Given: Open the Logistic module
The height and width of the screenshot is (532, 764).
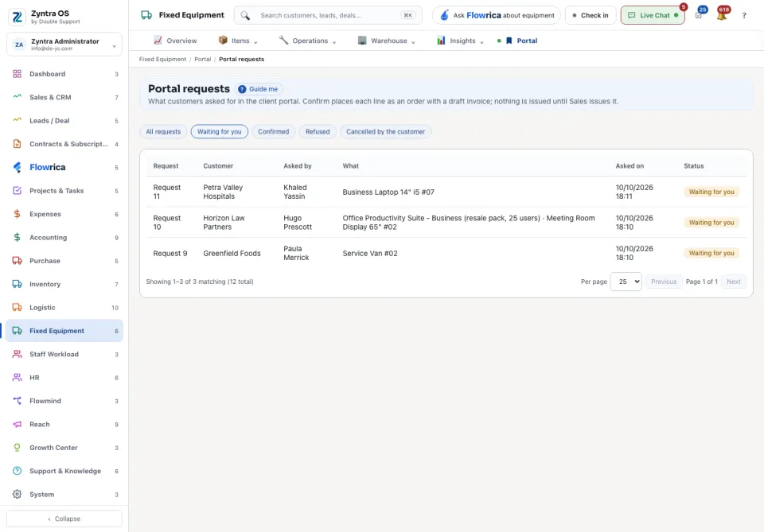Looking at the screenshot, I should [64, 308].
